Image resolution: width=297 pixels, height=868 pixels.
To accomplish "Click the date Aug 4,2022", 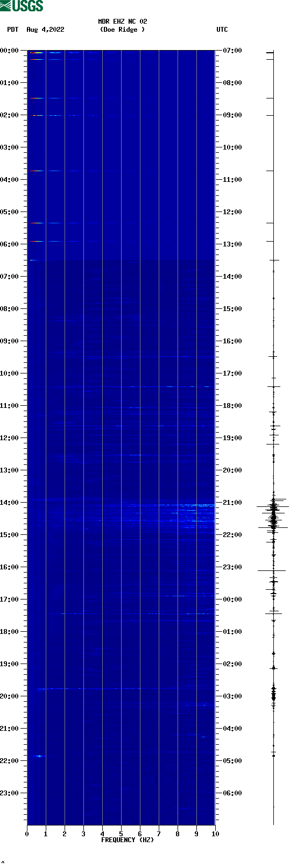I will 45,30.
